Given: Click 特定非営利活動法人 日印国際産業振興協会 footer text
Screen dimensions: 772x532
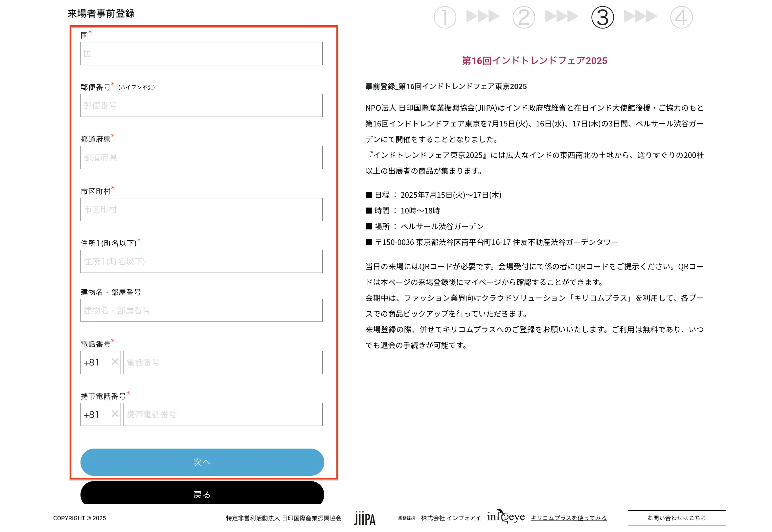Looking at the screenshot, I should (284, 518).
